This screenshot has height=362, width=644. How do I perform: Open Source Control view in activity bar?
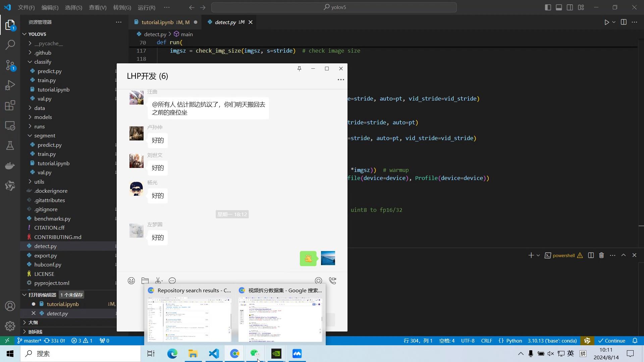(x=10, y=65)
